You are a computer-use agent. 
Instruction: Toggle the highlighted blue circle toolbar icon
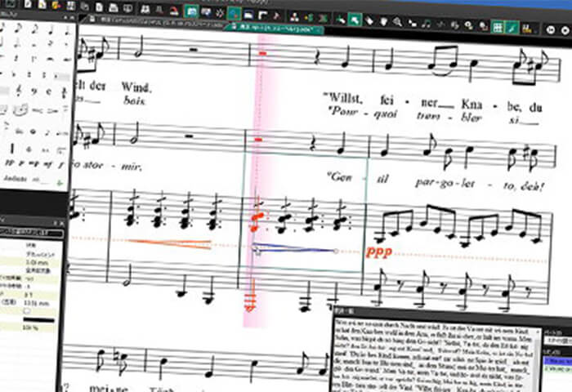pyautogui.click(x=234, y=14)
